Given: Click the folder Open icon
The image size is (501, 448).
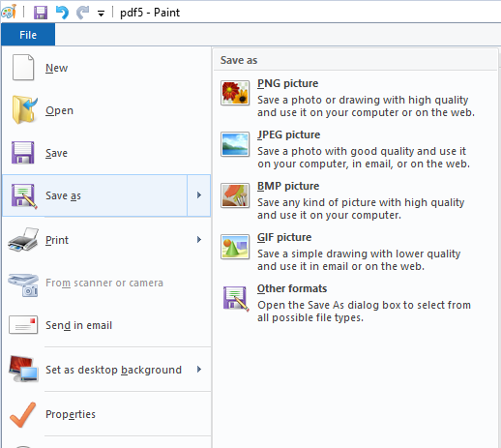Looking at the screenshot, I should click(x=24, y=109).
